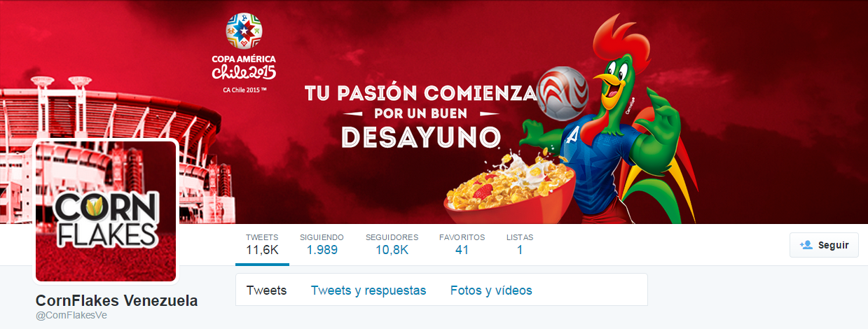The height and width of the screenshot is (329, 868).
Task: Open the Tweets count 11,6K stat
Action: 262,244
